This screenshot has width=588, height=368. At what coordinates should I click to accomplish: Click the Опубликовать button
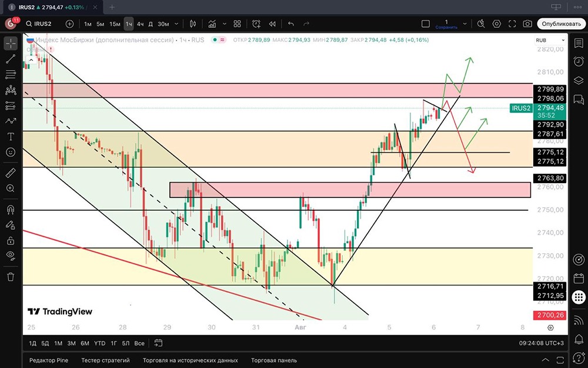[561, 24]
